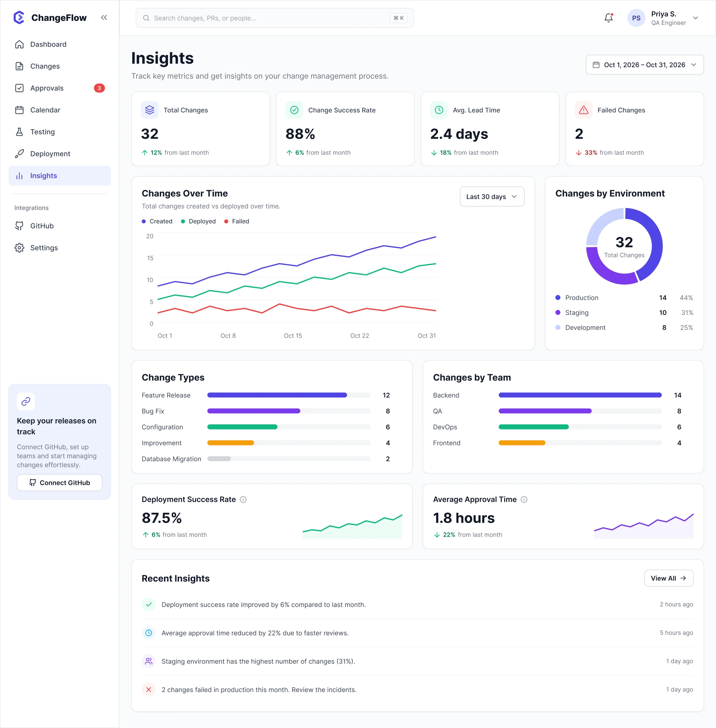Click the people icon on staging insight
Screen dimensions: 716x728
pyautogui.click(x=149, y=661)
